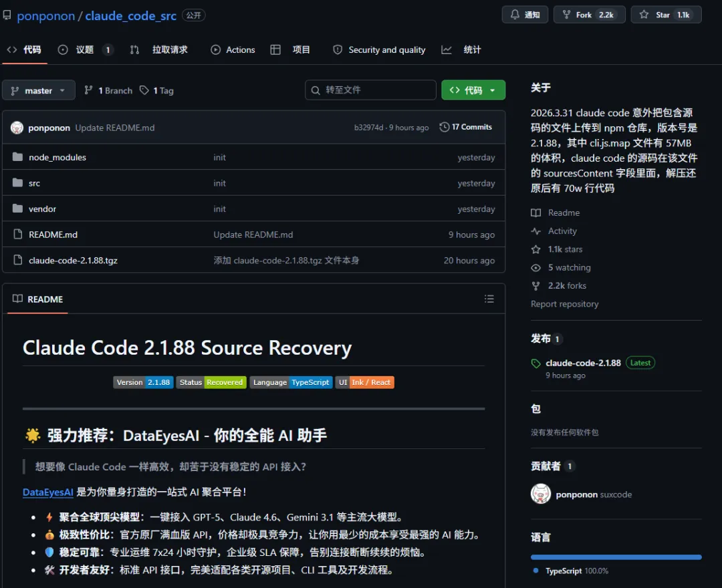This screenshot has width=722, height=588.
Task: Open the README outline list icon
Action: coord(489,299)
